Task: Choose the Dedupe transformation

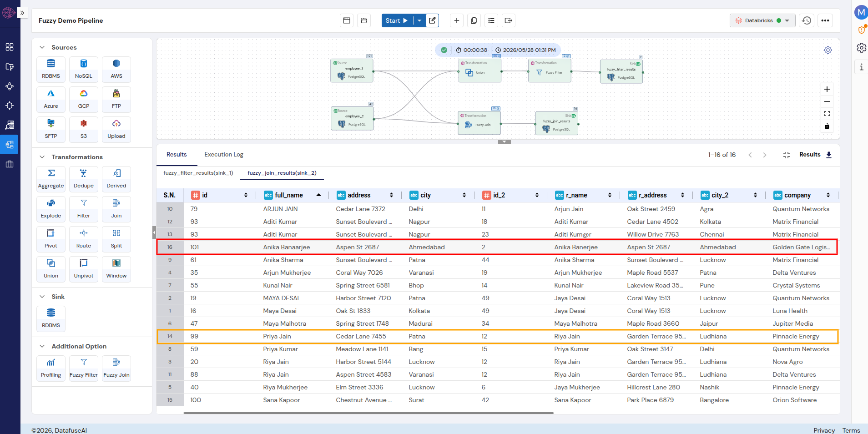Action: (x=84, y=179)
